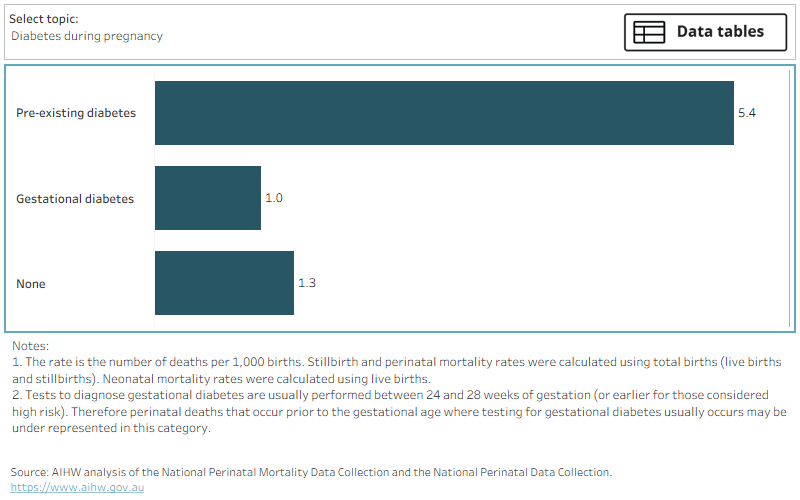Click the Pre-existing diabetes axis label
The width and height of the screenshot is (800, 500).
(76, 113)
